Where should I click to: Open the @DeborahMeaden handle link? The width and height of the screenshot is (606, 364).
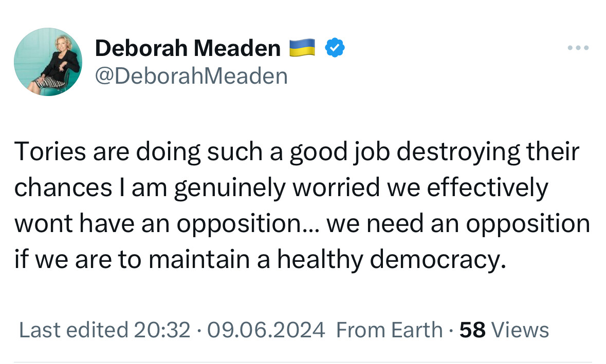[x=191, y=76]
